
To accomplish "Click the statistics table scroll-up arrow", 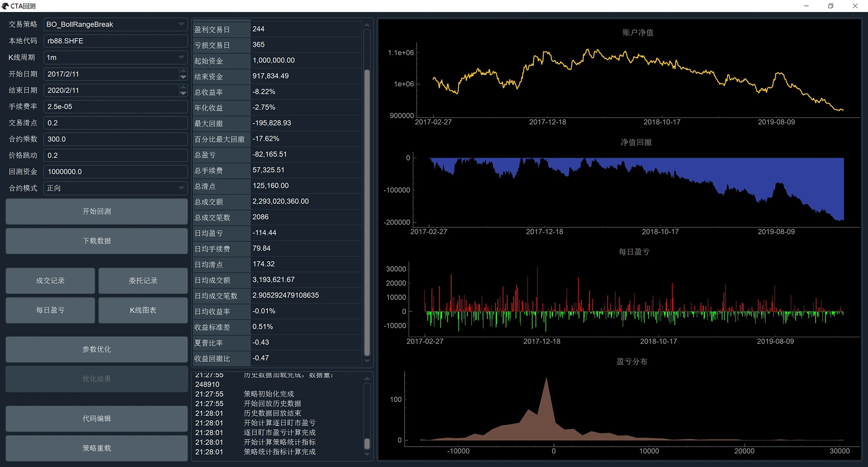I will click(x=367, y=24).
